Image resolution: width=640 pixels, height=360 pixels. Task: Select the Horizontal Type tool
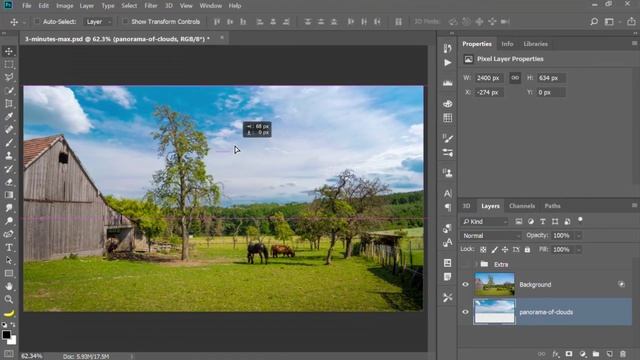click(9, 247)
